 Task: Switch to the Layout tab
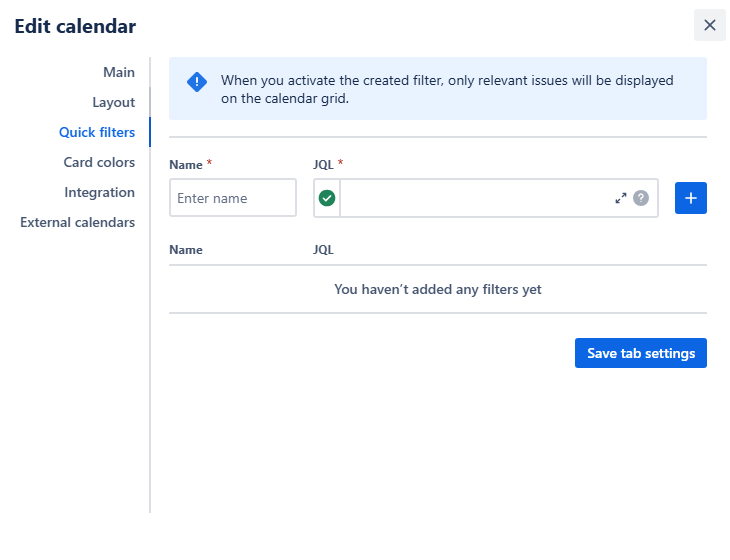pyautogui.click(x=113, y=102)
